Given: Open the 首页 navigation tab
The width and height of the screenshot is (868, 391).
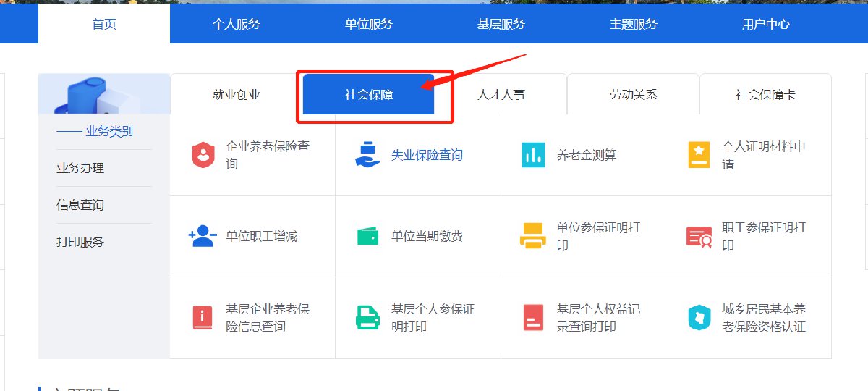Looking at the screenshot, I should 104,24.
